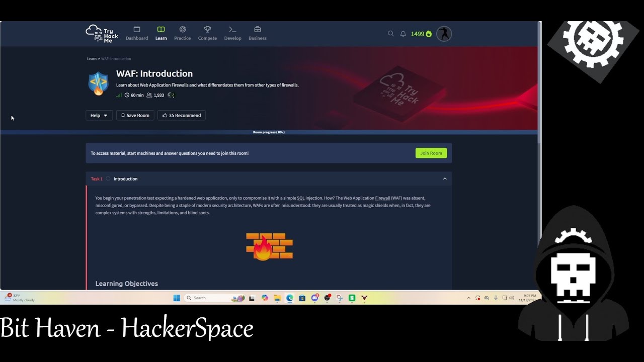Open Microsoft Store from taskbar
The width and height of the screenshot is (644, 362).
[302, 298]
